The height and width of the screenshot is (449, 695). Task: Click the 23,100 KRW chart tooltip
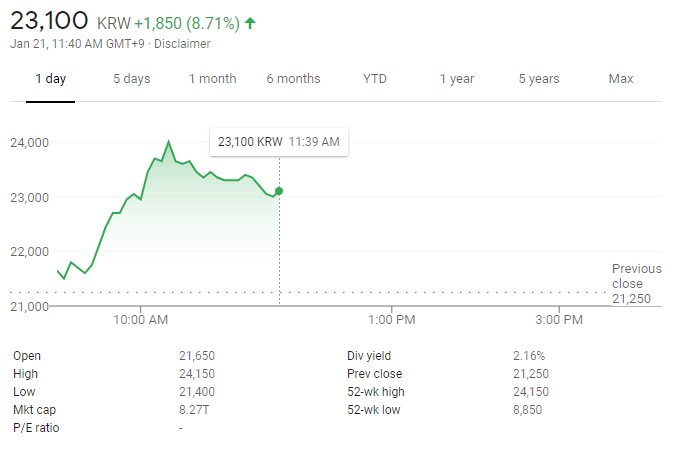pos(278,142)
